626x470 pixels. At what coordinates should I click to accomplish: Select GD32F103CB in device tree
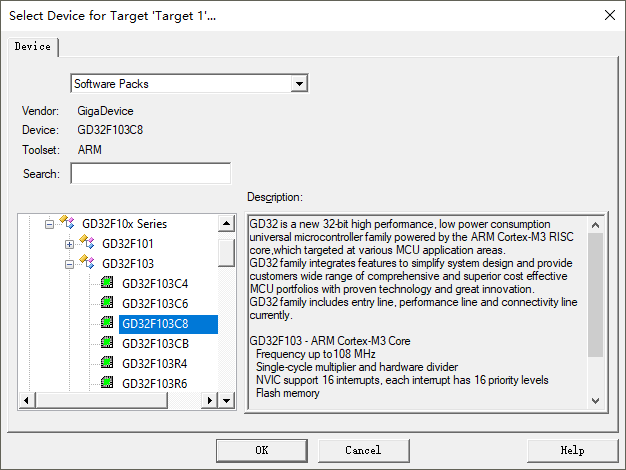point(155,344)
